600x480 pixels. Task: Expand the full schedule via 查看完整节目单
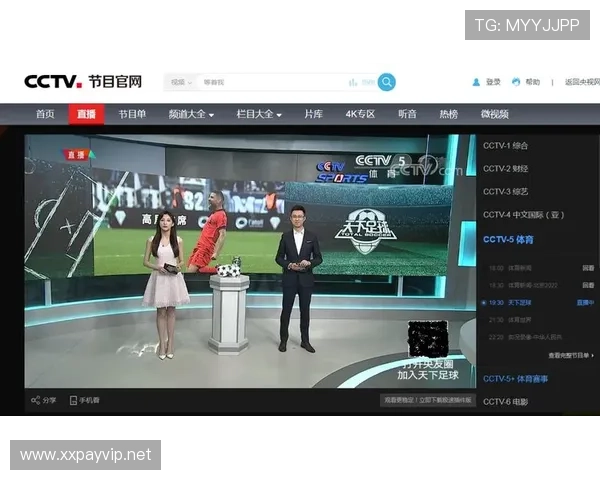[570, 355]
